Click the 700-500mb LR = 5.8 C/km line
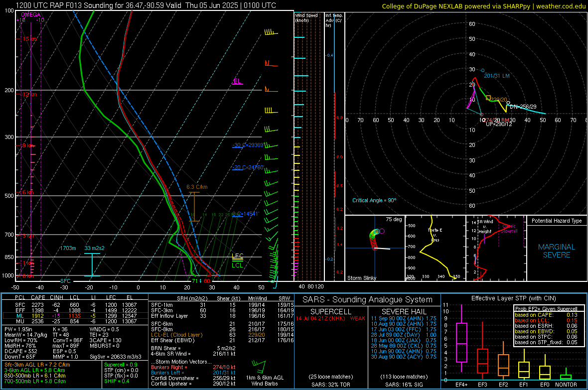Screen dimensions: 588x390 pos(35,381)
